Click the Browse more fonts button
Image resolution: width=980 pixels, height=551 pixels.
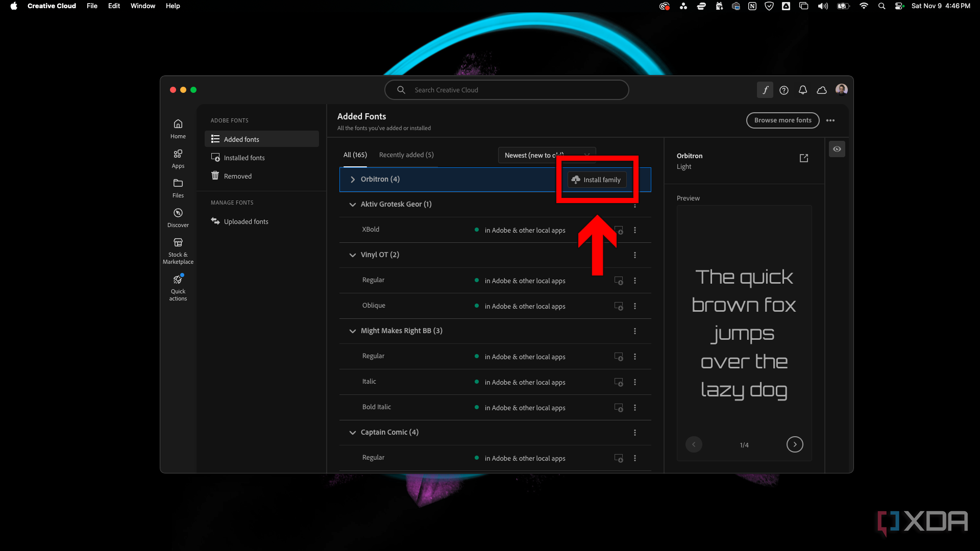click(783, 120)
